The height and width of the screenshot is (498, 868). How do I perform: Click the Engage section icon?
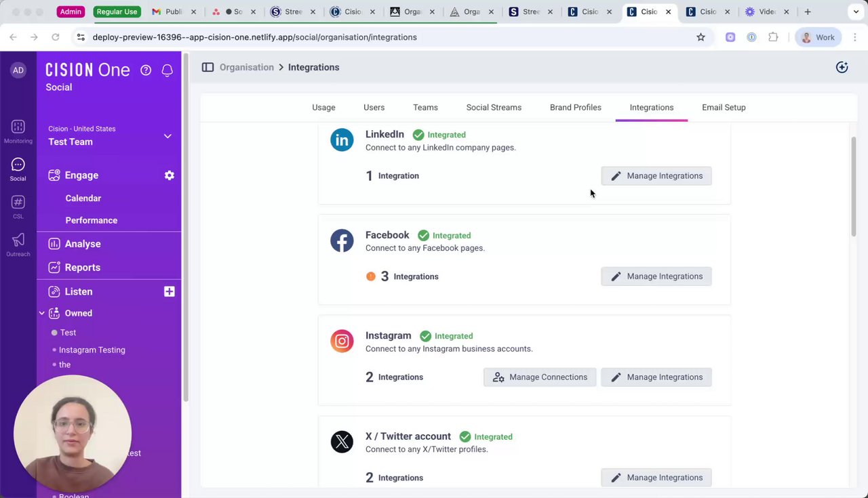coord(54,175)
